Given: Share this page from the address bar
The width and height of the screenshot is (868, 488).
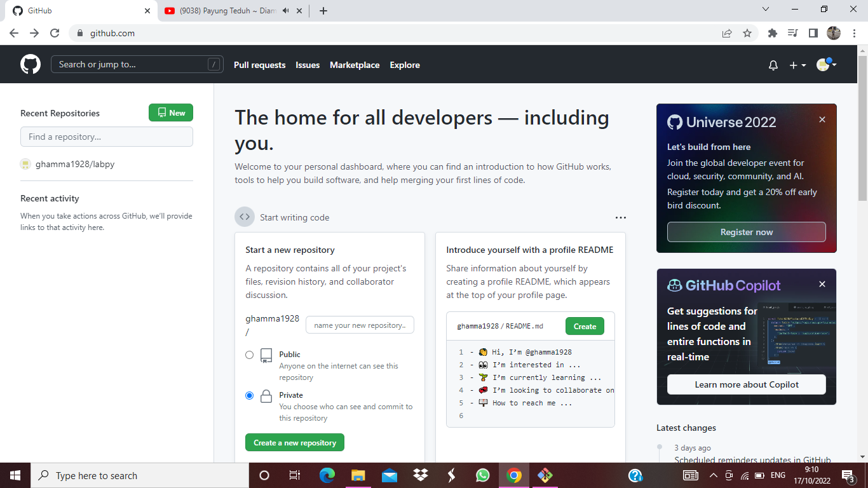Looking at the screenshot, I should 727,33.
